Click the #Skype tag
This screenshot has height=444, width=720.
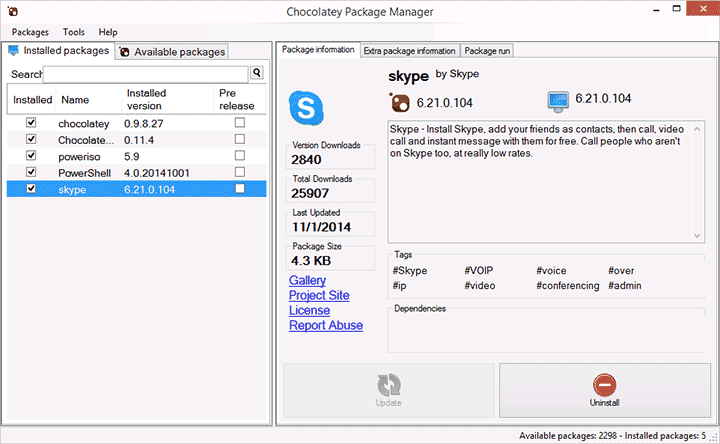(410, 271)
